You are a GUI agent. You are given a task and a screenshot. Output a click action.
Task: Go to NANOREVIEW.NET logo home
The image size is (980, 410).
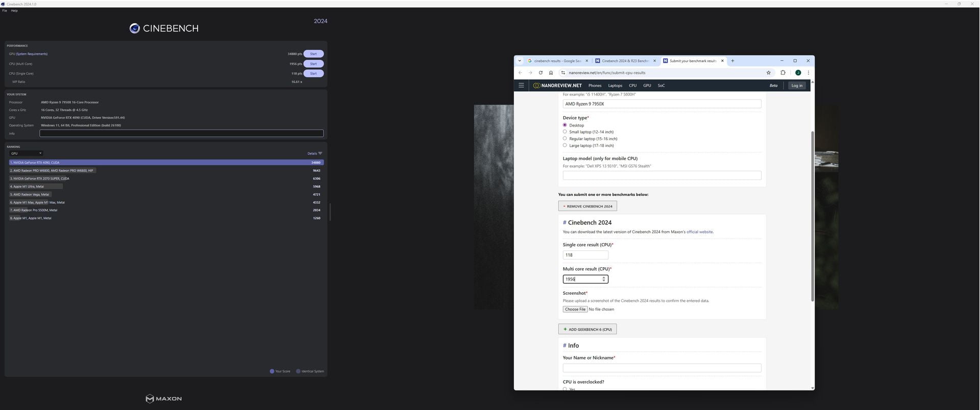557,85
